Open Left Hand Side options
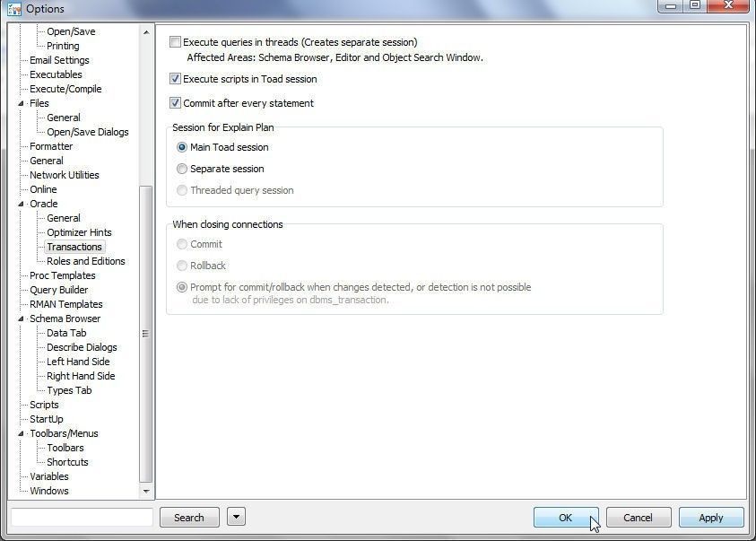756x541 pixels. (x=78, y=362)
